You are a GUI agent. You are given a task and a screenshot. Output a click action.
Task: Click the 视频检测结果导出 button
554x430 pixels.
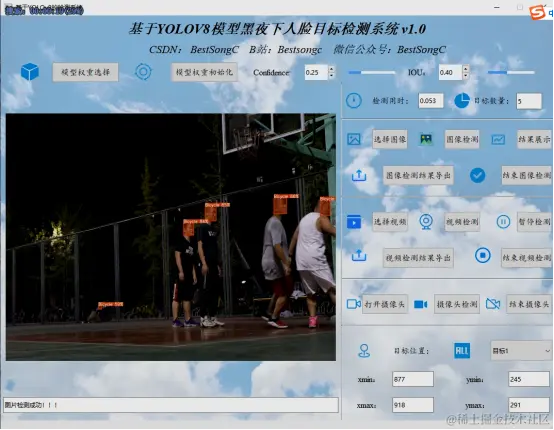tap(418, 258)
